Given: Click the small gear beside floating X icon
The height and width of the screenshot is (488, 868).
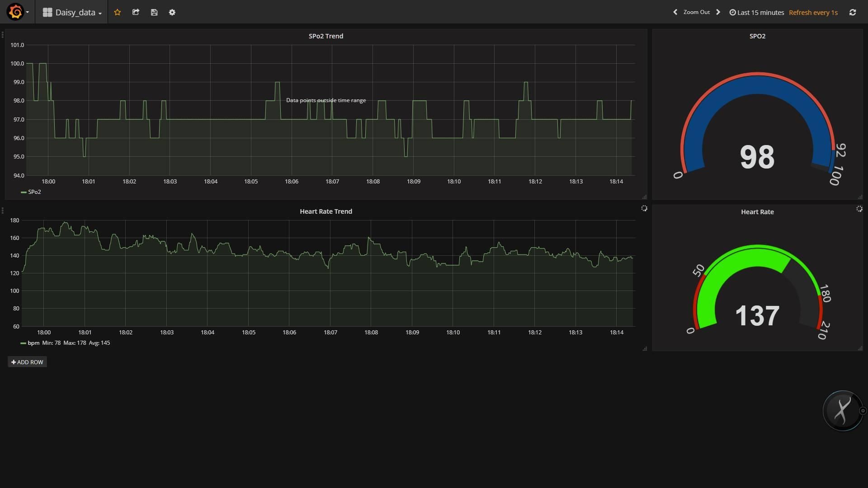Looking at the screenshot, I should [863, 411].
